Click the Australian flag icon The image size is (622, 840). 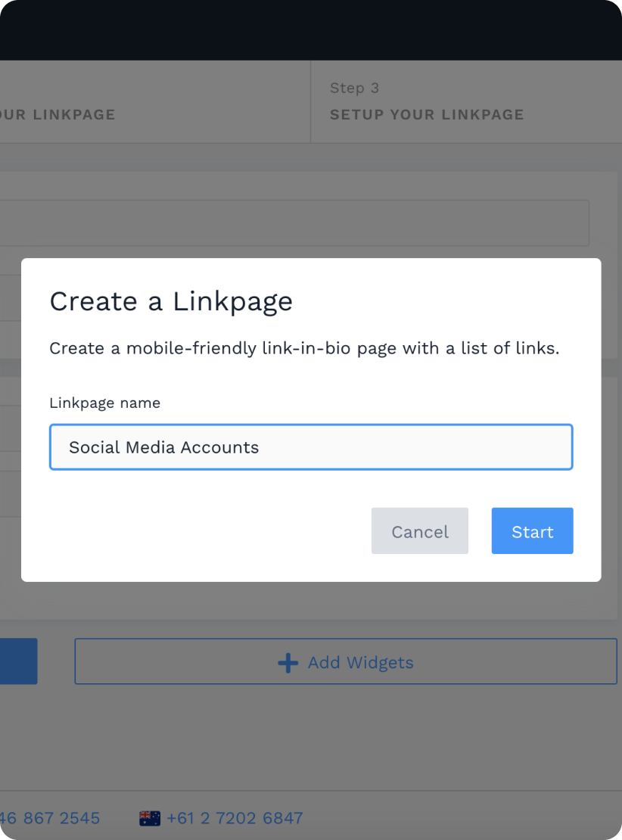point(150,818)
